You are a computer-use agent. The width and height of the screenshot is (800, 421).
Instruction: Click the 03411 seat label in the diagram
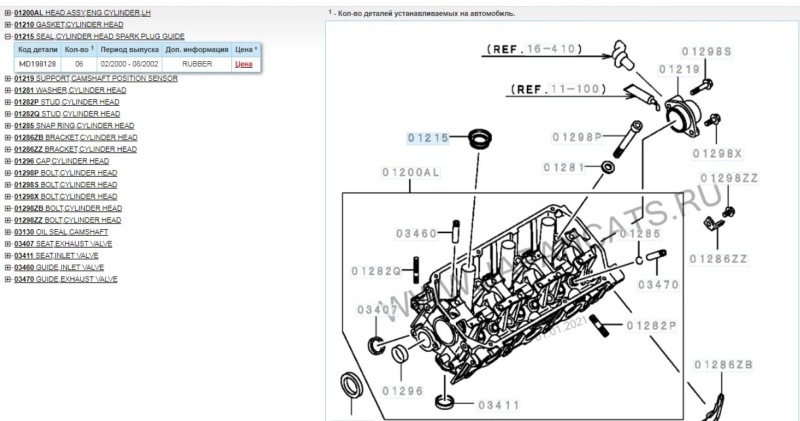point(498,405)
